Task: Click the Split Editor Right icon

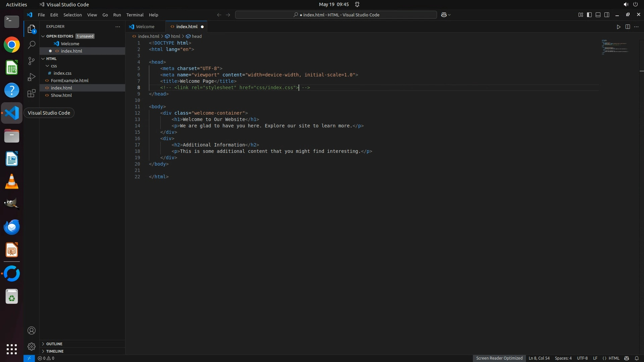Action: [x=628, y=27]
